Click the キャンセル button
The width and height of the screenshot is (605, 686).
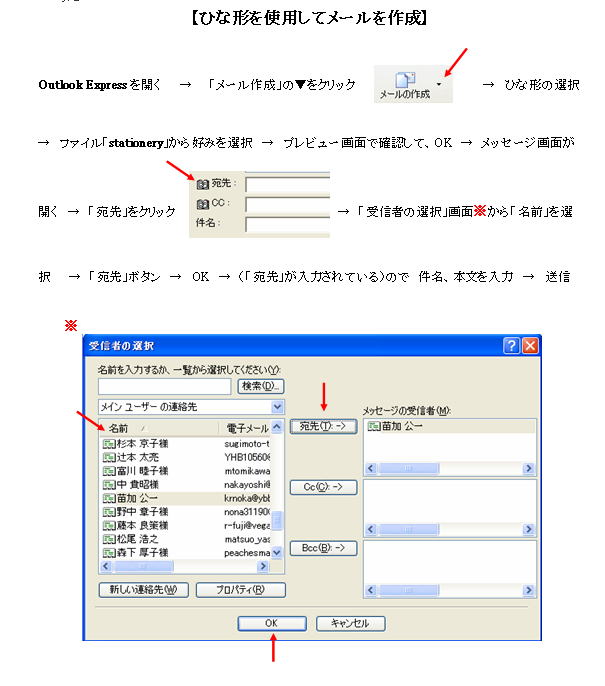pos(350,623)
